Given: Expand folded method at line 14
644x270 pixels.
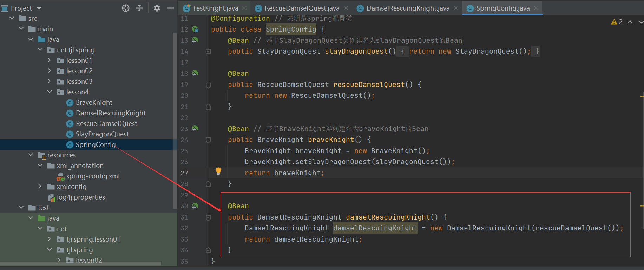Looking at the screenshot, I should (208, 52).
